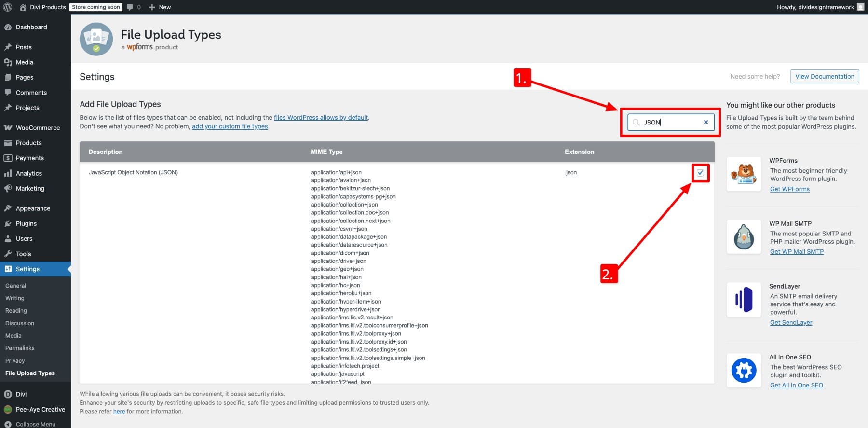Expand the WooCommerce sidebar menu
Viewport: 868px width, 428px height.
[x=38, y=128]
